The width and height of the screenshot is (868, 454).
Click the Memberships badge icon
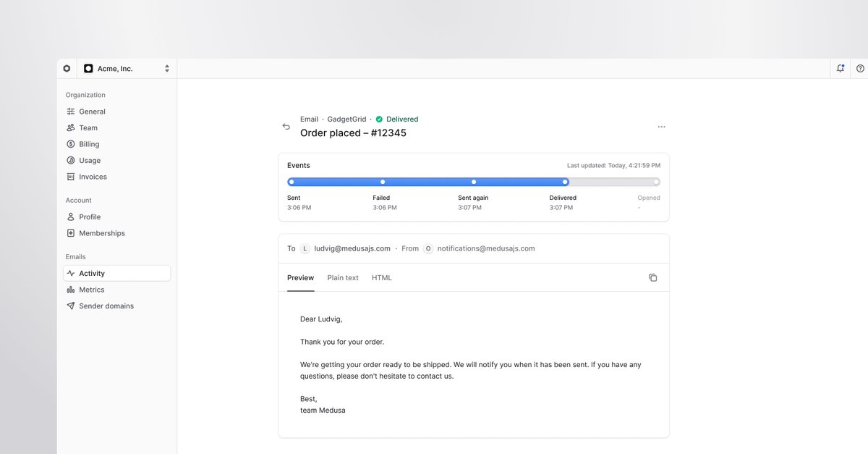tap(71, 233)
